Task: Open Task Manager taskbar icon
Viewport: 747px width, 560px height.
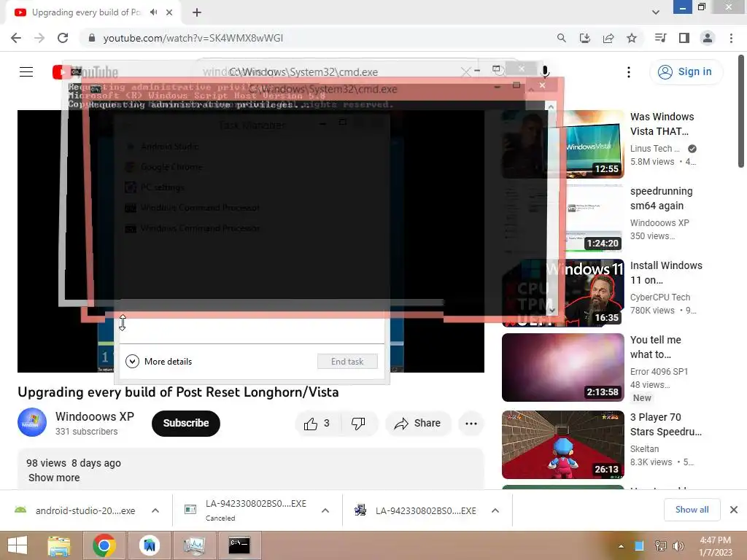Action: click(x=194, y=545)
